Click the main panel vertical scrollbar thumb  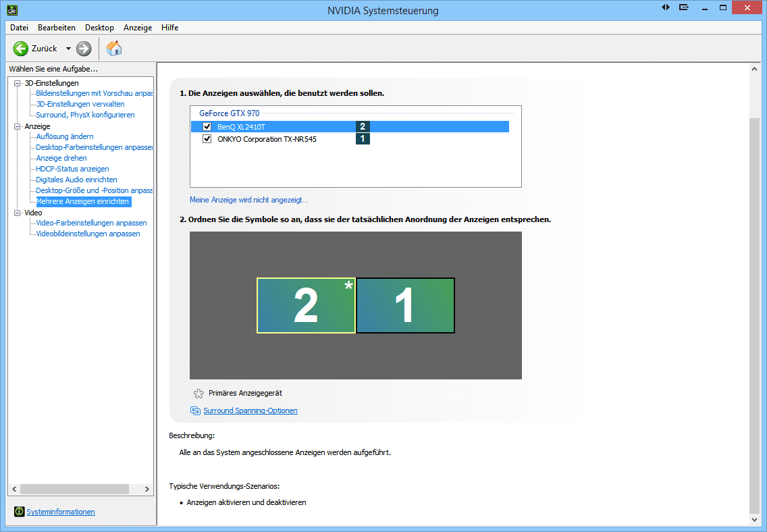[754, 315]
